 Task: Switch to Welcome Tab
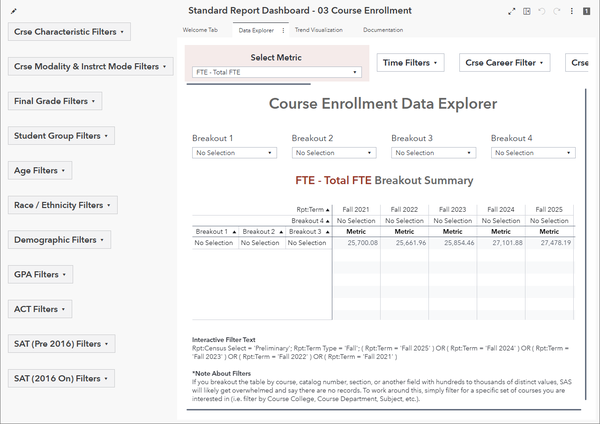[200, 30]
